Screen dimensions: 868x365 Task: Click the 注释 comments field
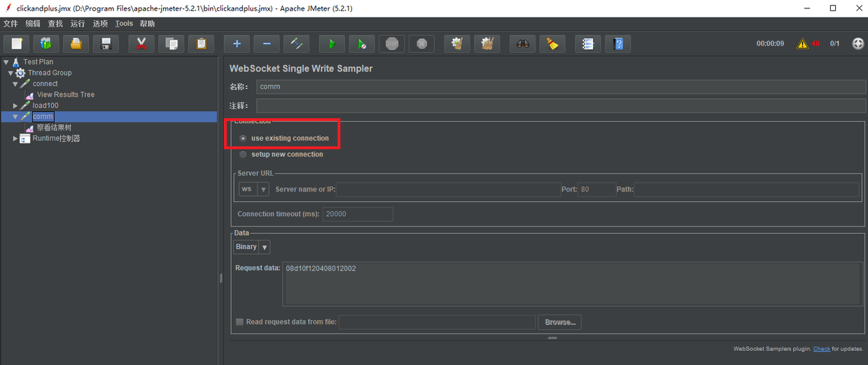[560, 106]
